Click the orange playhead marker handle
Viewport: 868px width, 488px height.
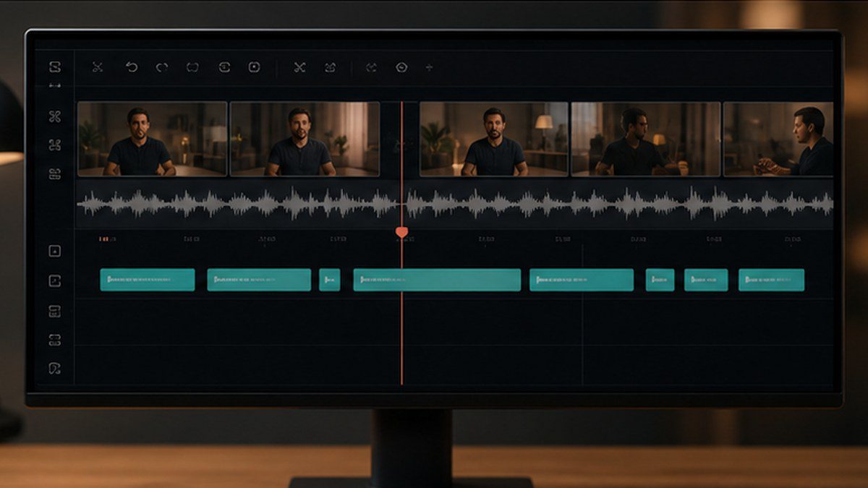pyautogui.click(x=401, y=232)
